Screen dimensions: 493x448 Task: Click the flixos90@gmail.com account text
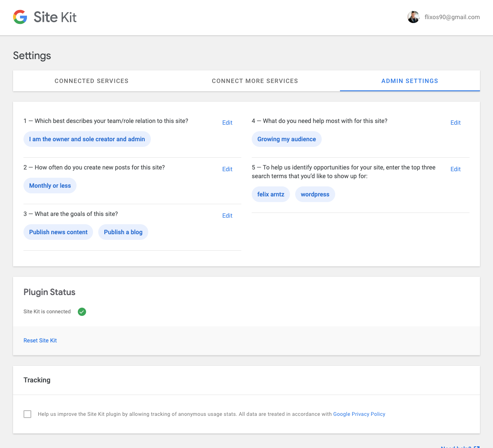452,17
